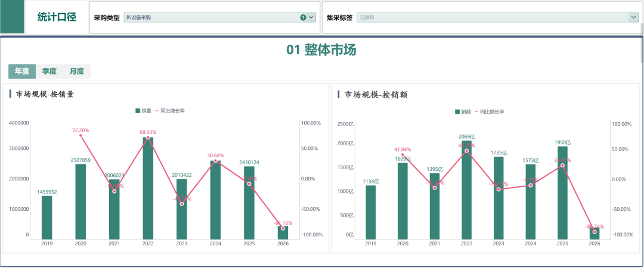This screenshot has height=268, width=644.
Task: Open the 采购类型 dropdown showing 新设备采购
Action: click(219, 17)
